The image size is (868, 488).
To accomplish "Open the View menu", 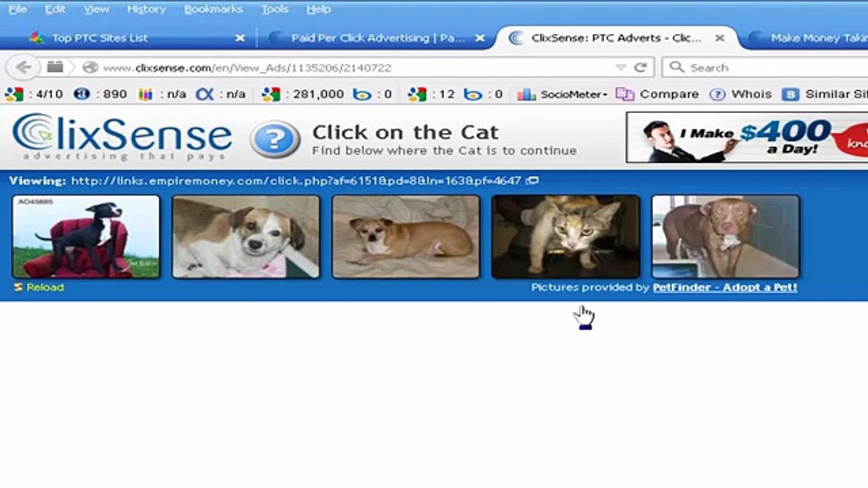I will click(96, 9).
